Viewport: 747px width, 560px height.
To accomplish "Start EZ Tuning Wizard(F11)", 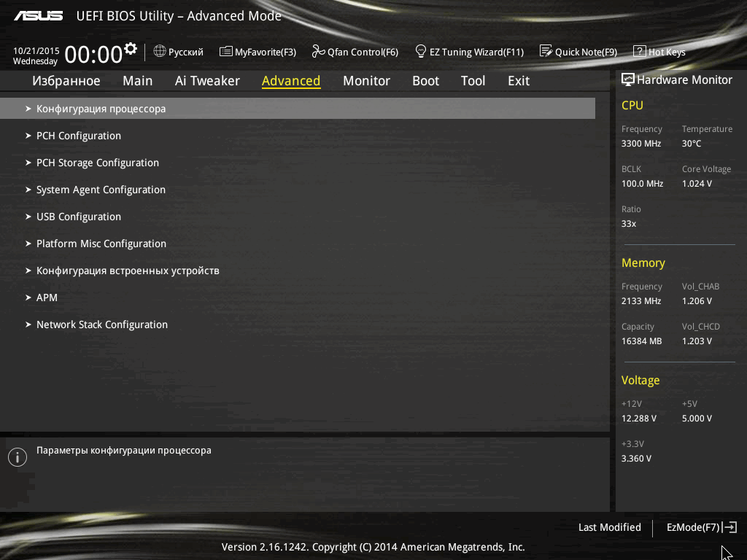I will coord(469,52).
